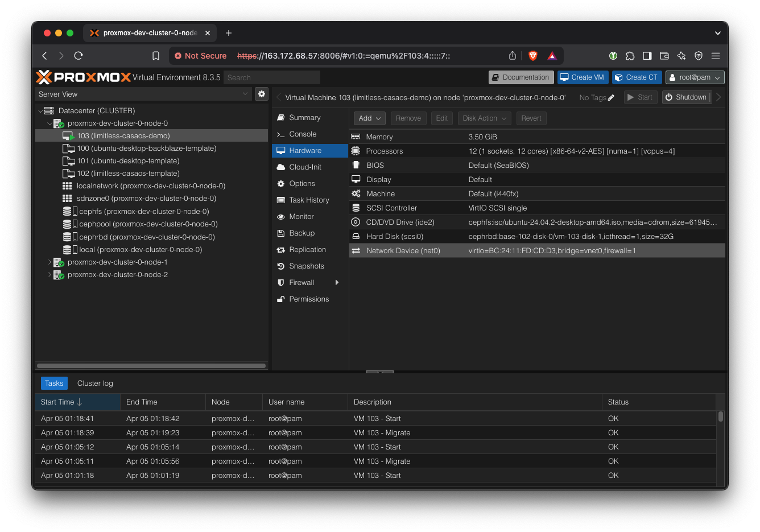Open the Snapshots menu item
The width and height of the screenshot is (760, 532).
coord(306,266)
